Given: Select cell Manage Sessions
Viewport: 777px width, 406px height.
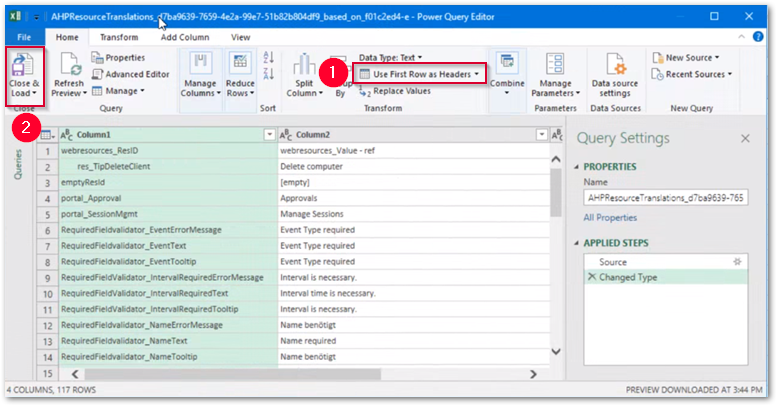Looking at the screenshot, I should tap(413, 214).
